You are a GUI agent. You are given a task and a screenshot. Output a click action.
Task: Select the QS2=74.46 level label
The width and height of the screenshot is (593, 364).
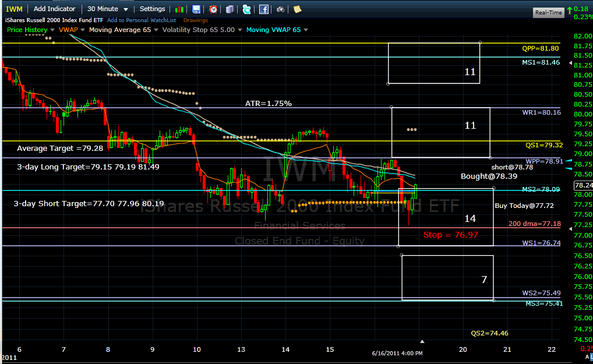click(x=489, y=333)
